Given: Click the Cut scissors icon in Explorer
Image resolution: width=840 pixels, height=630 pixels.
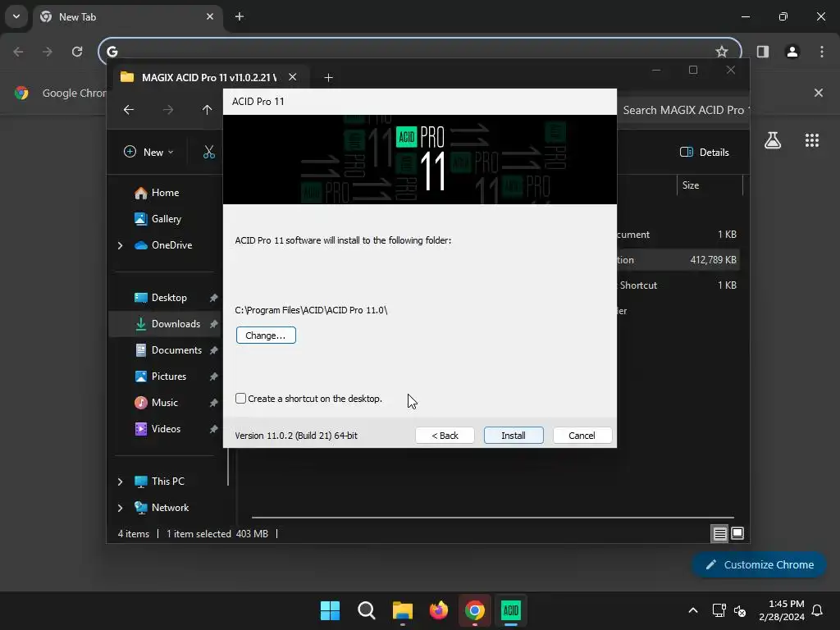Looking at the screenshot, I should (209, 152).
